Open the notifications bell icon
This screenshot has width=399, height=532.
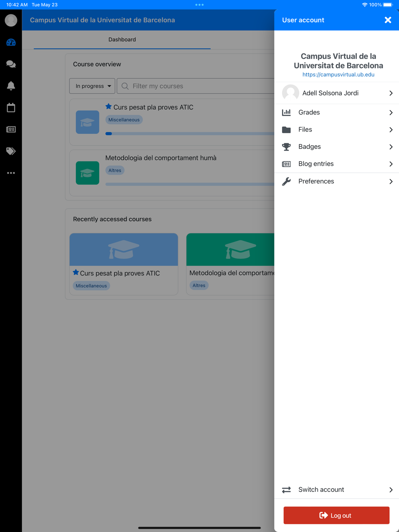[11, 86]
